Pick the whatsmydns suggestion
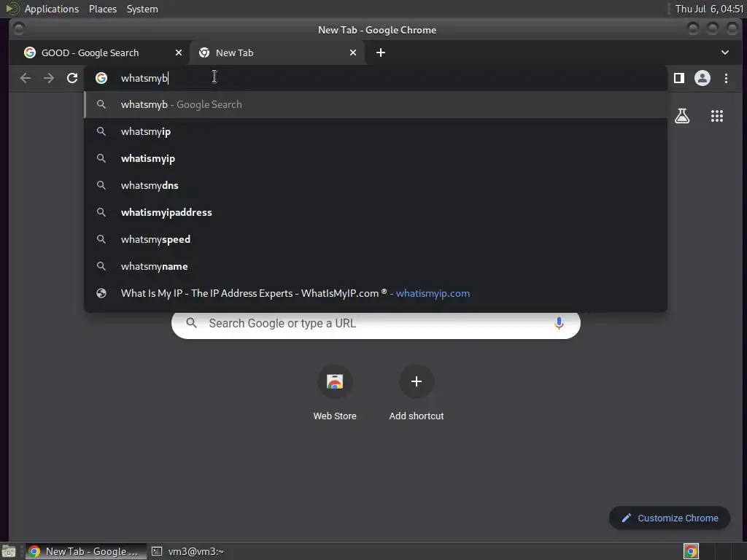This screenshot has width=747, height=560. (x=376, y=186)
